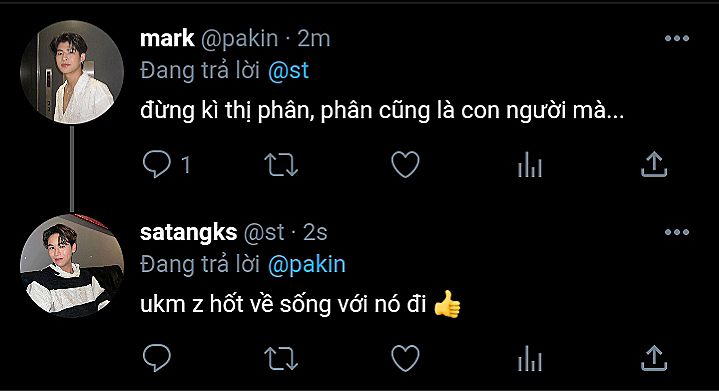Share satangks's tweet
This screenshot has height=391, width=719.
pyautogui.click(x=654, y=357)
